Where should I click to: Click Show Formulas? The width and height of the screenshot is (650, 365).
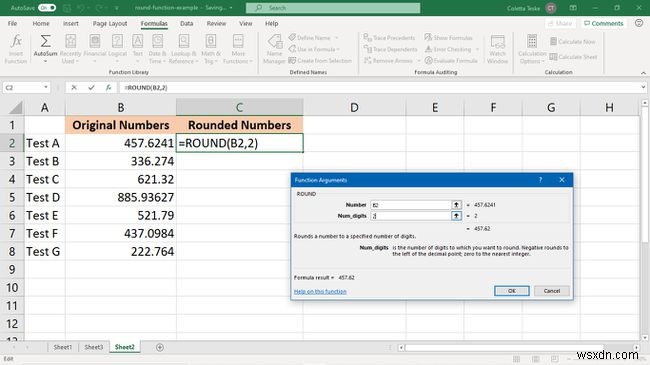449,38
